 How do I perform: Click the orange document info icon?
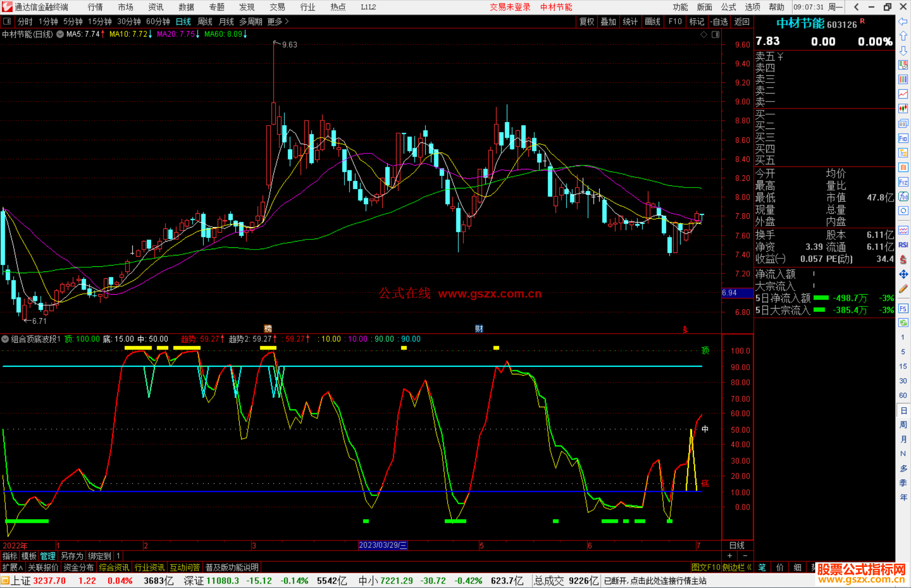click(x=903, y=167)
